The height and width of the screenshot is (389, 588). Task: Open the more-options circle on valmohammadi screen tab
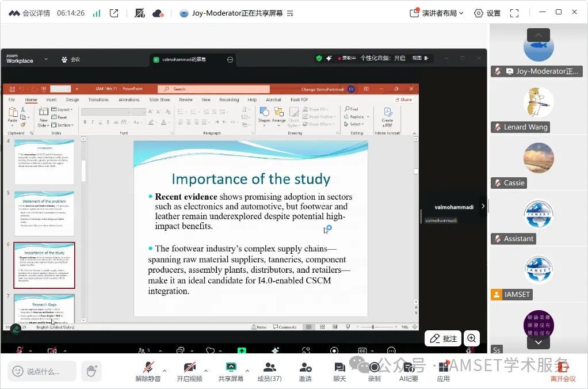click(x=230, y=60)
